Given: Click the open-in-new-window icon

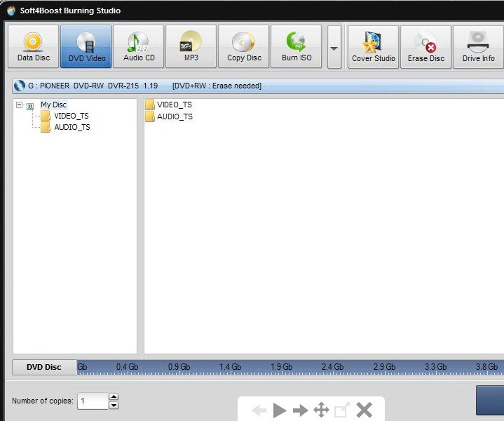Looking at the screenshot, I should click(342, 410).
